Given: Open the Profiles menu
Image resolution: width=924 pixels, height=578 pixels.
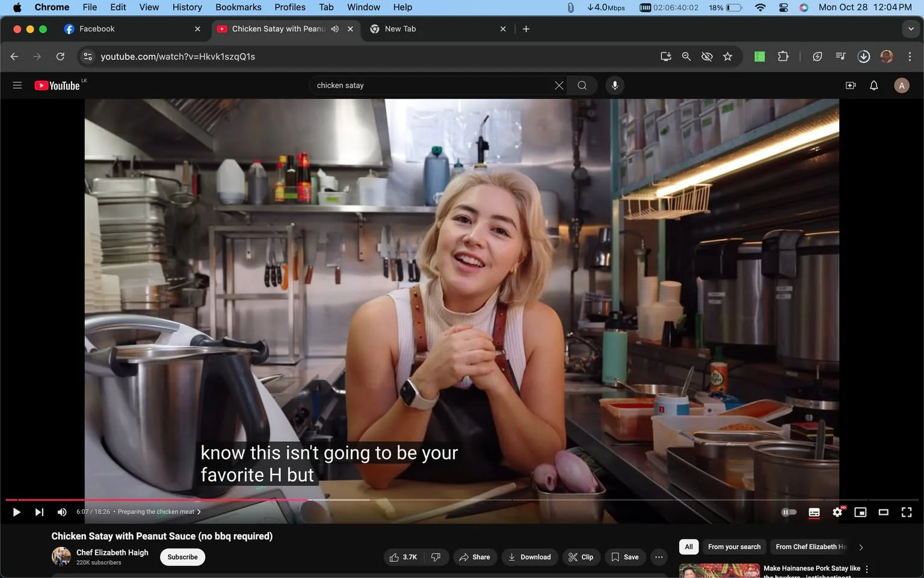Looking at the screenshot, I should [290, 7].
